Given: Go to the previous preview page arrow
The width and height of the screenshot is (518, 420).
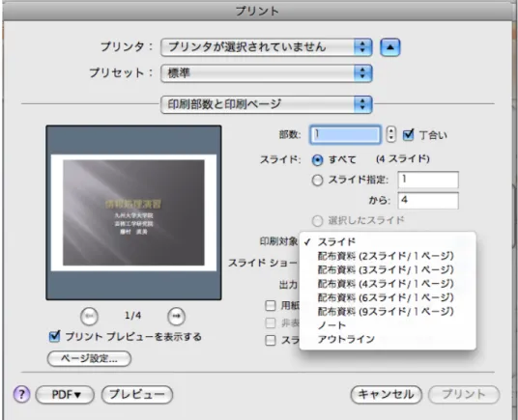Looking at the screenshot, I should pyautogui.click(x=89, y=316).
